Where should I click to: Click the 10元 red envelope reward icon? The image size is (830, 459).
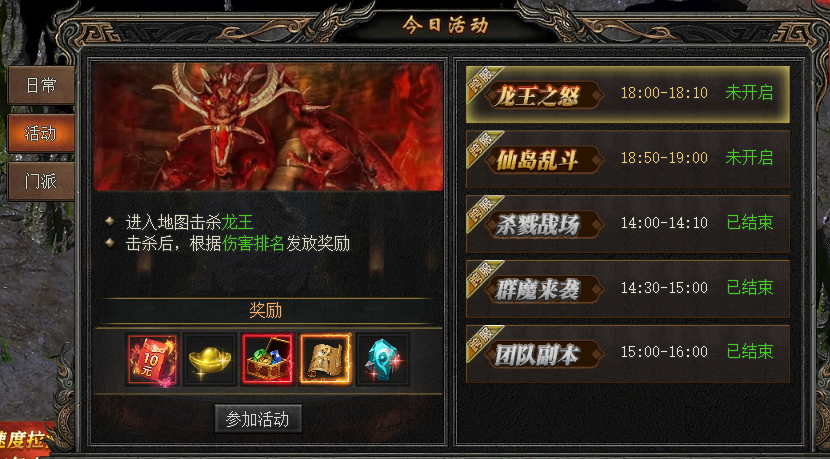point(152,359)
